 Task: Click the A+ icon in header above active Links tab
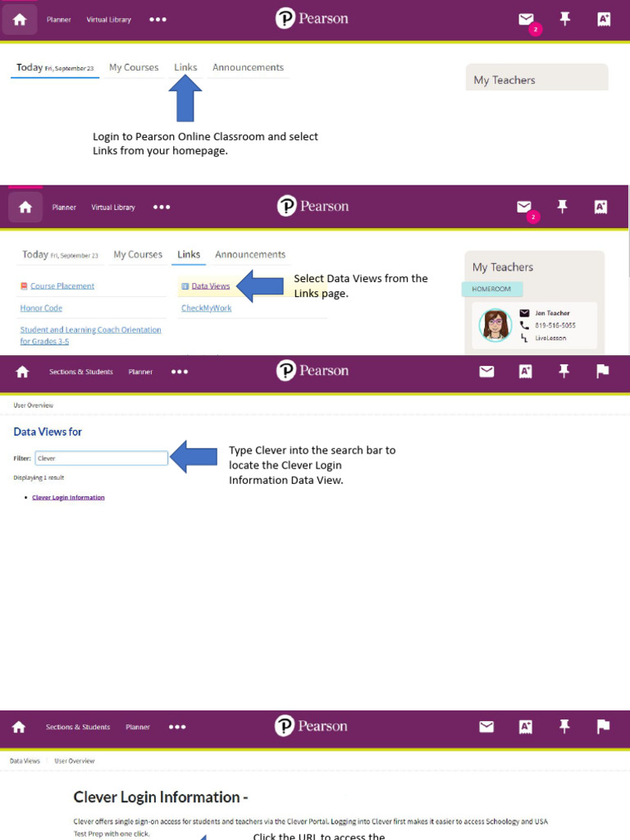coord(601,207)
